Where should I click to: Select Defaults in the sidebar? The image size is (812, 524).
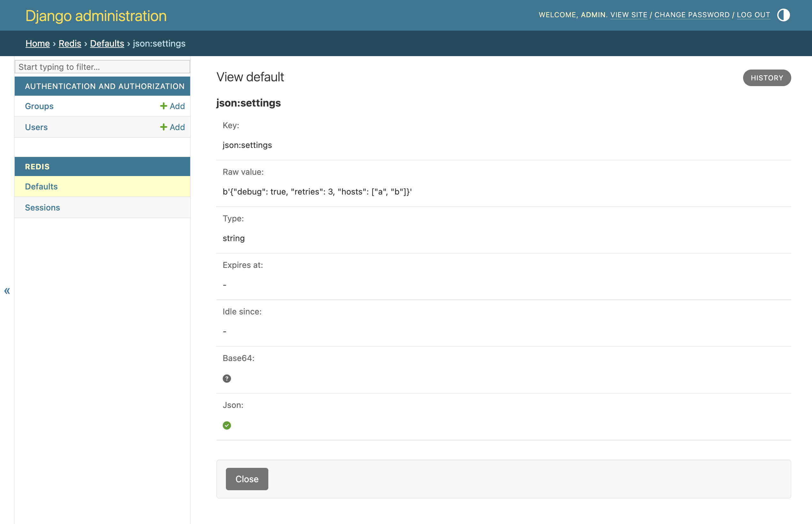[41, 187]
